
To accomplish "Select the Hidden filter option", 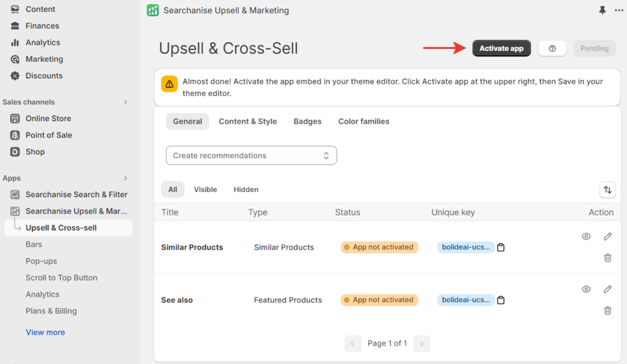I will click(x=246, y=189).
